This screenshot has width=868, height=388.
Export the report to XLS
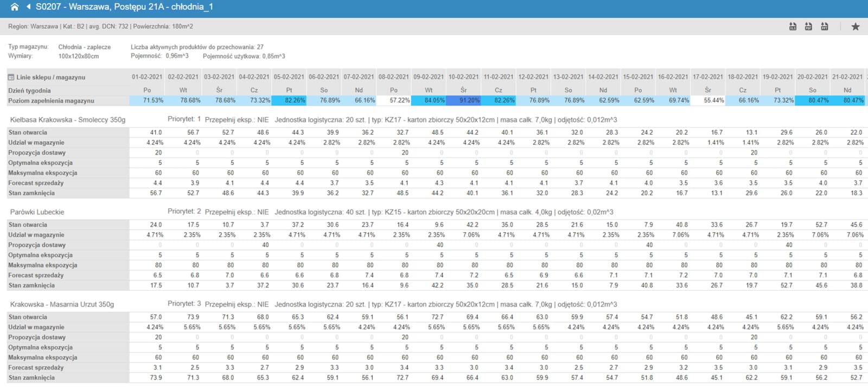(793, 27)
